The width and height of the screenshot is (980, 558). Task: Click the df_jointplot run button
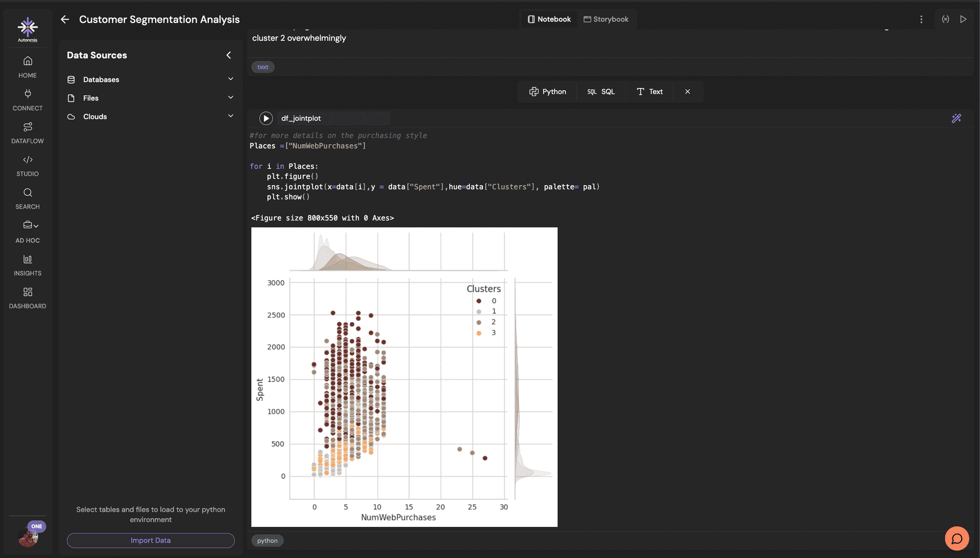pyautogui.click(x=266, y=118)
